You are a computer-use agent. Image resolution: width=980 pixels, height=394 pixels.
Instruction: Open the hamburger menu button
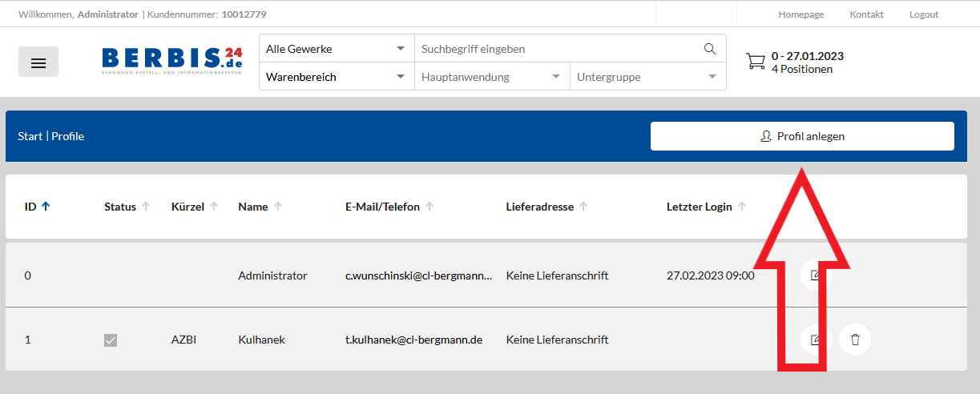coord(38,62)
